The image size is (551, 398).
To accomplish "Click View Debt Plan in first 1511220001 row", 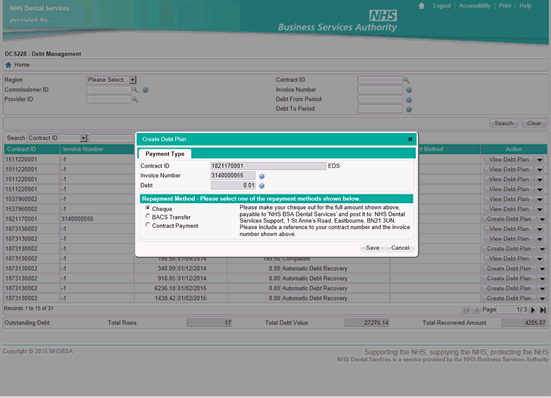I will point(509,159).
